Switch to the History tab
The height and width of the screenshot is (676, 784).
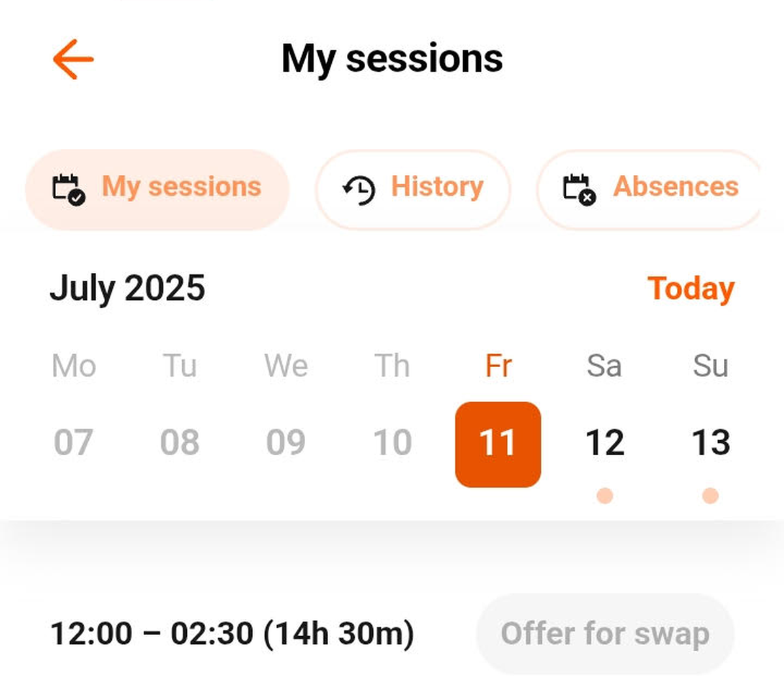coord(413,189)
